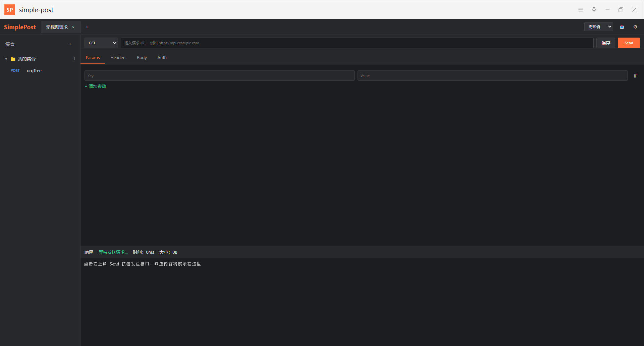Switch to the Auth tab
The image size is (644, 346).
162,58
